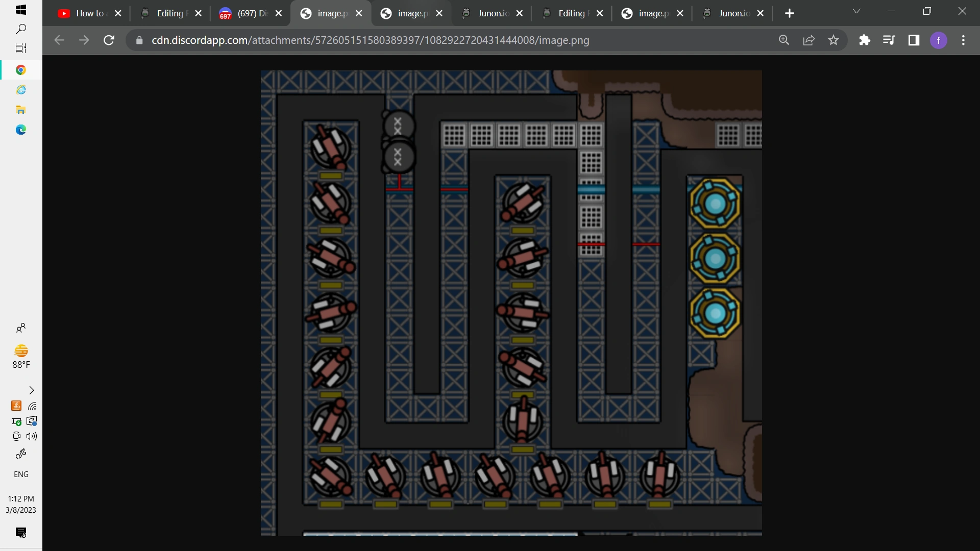
Task: Click the browser reload button
Action: click(109, 40)
